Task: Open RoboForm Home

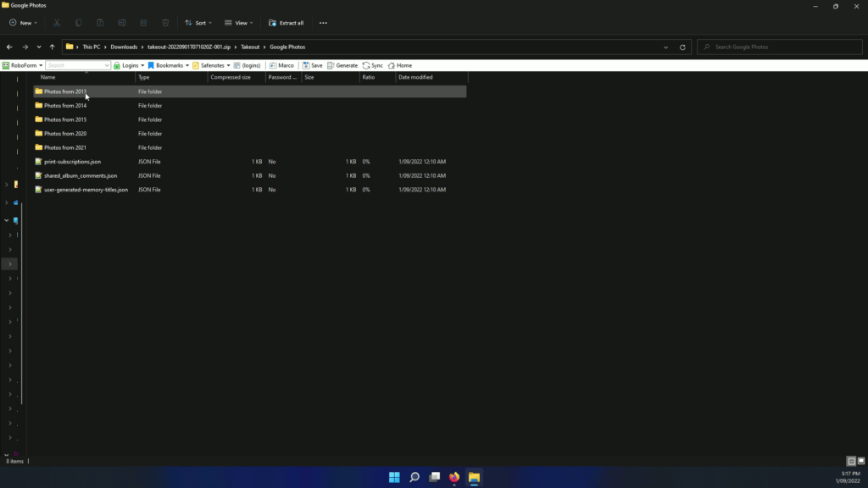Action: pos(398,64)
